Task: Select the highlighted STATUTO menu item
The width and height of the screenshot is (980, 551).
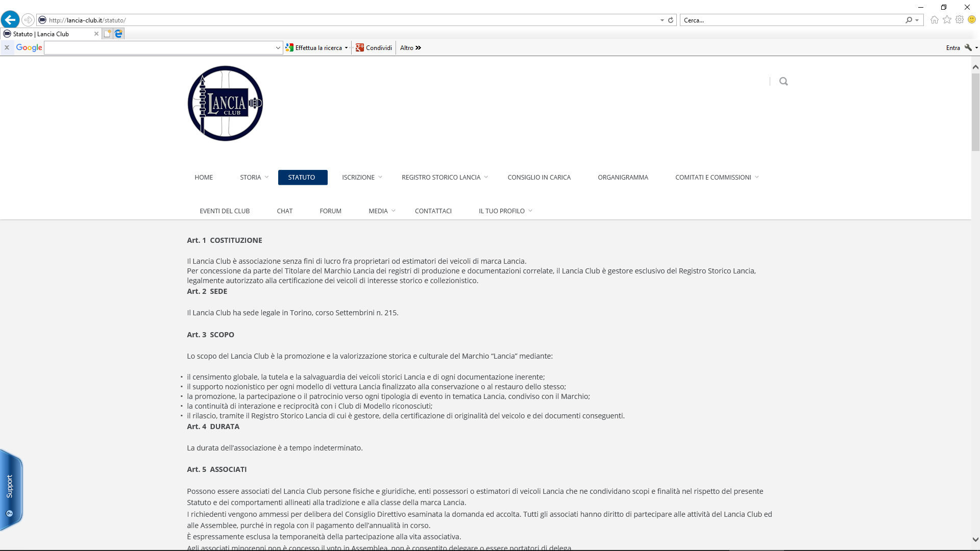Action: [x=303, y=177]
